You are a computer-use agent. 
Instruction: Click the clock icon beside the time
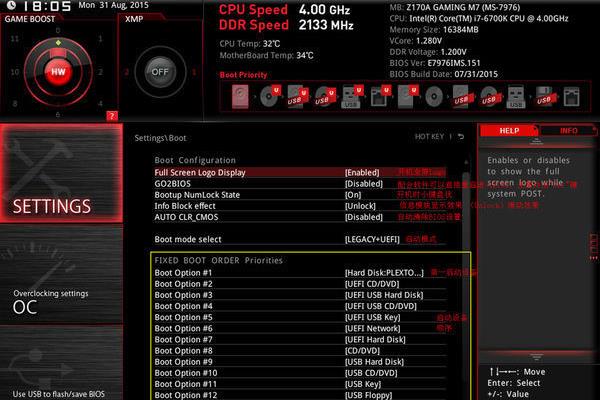tap(11, 5)
